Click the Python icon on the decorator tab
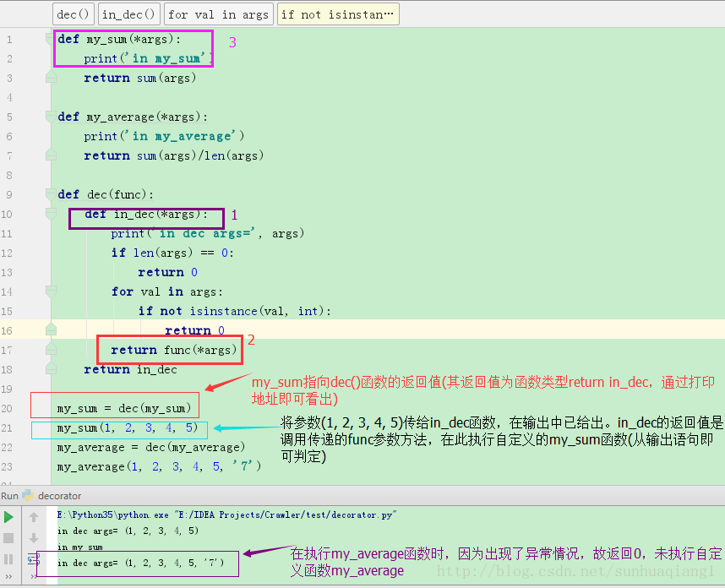The height and width of the screenshot is (588, 725). click(27, 496)
